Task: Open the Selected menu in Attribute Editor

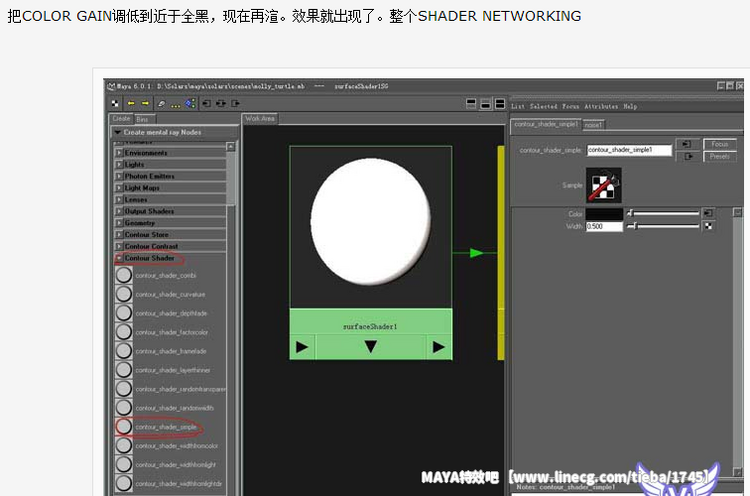Action: (543, 106)
